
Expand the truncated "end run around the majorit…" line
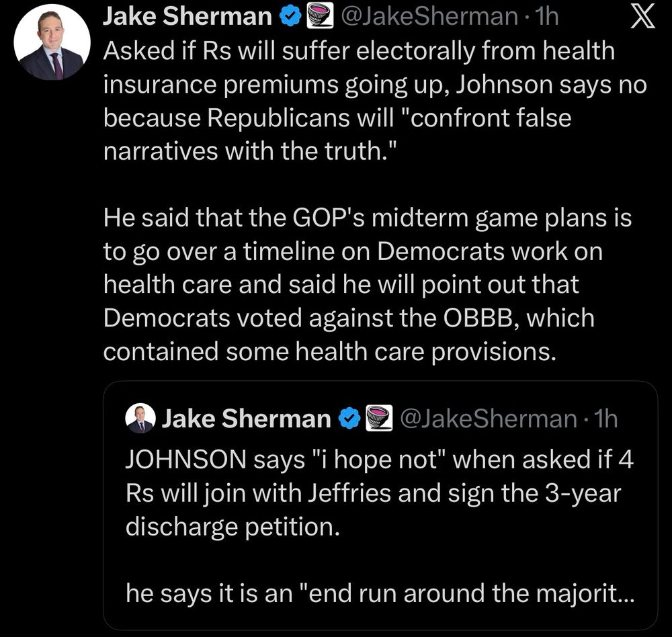pos(380,593)
